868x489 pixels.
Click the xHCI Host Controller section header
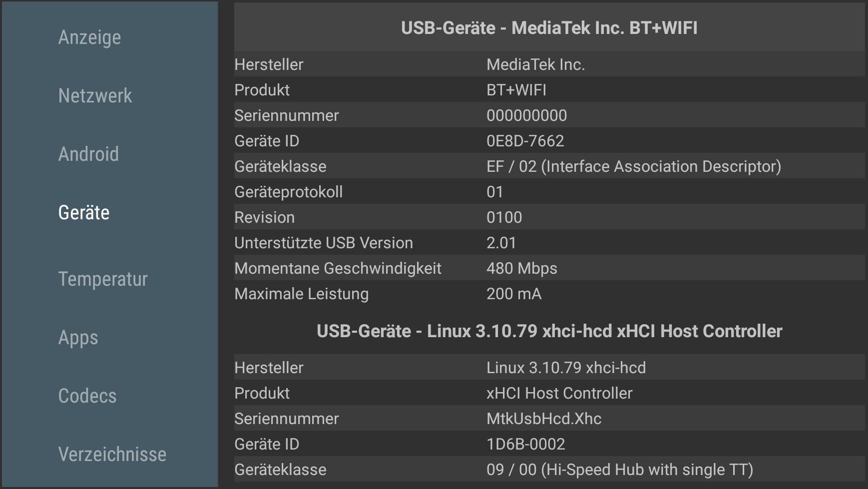pos(549,331)
